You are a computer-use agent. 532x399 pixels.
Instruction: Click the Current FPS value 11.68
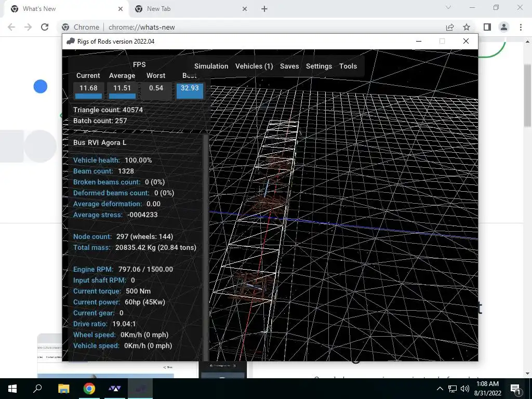pos(88,91)
